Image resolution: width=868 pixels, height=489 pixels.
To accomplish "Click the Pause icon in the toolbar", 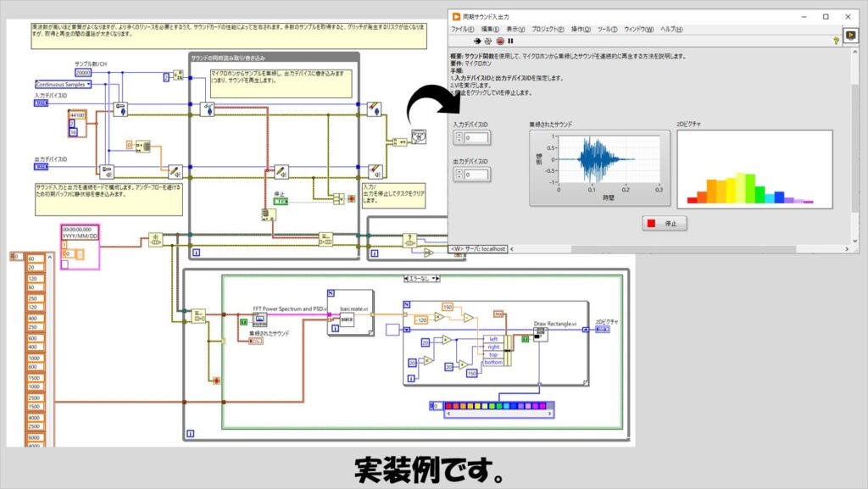I will (510, 40).
